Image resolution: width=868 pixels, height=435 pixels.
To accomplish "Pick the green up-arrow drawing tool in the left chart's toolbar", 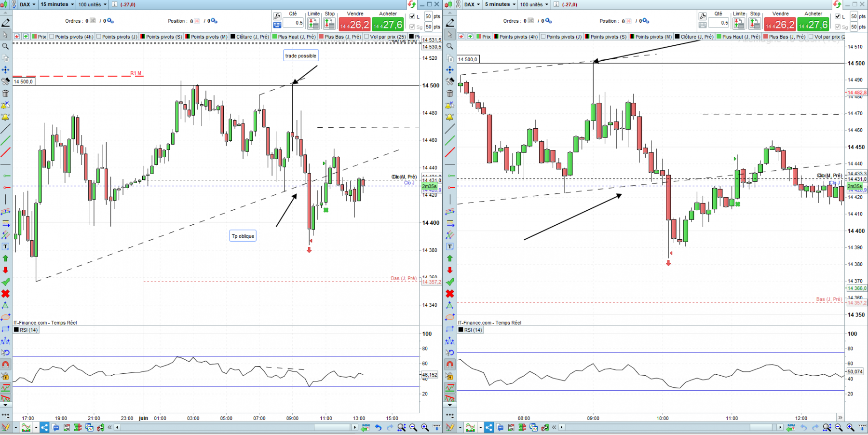I will pos(5,258).
